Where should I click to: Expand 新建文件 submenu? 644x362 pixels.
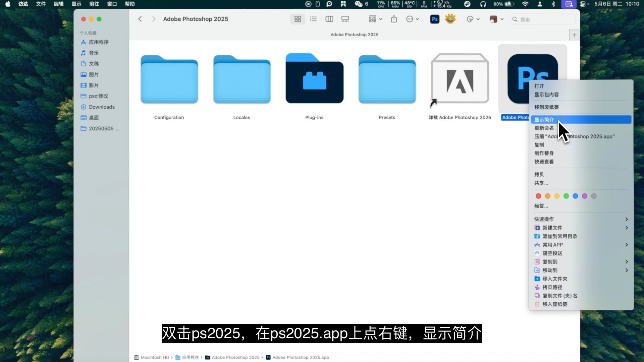[581, 228]
